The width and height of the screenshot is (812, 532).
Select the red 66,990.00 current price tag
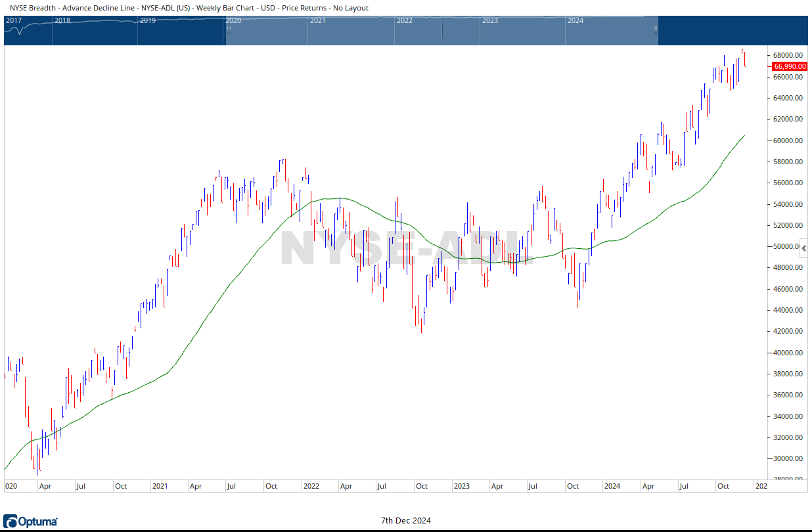coord(789,66)
